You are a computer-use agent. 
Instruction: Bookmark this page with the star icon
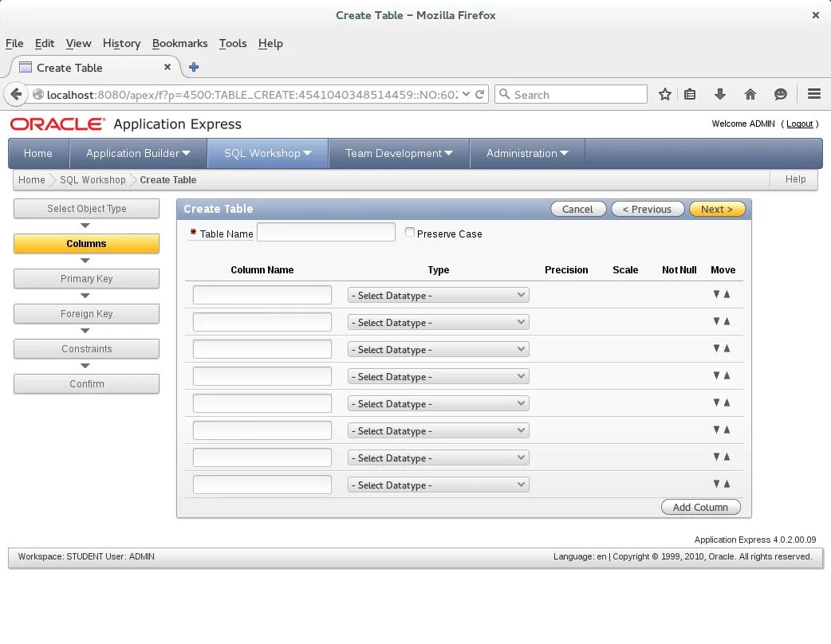664,94
